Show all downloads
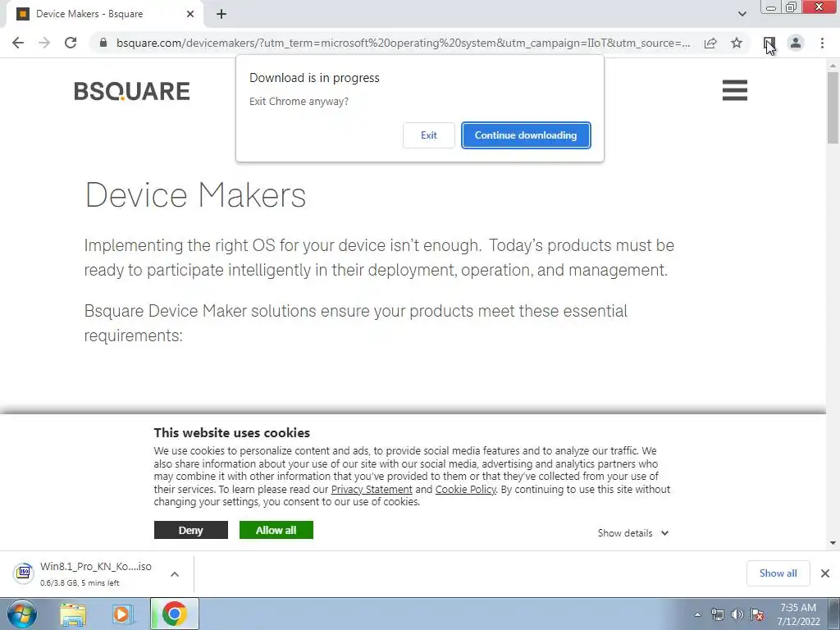 [778, 573]
